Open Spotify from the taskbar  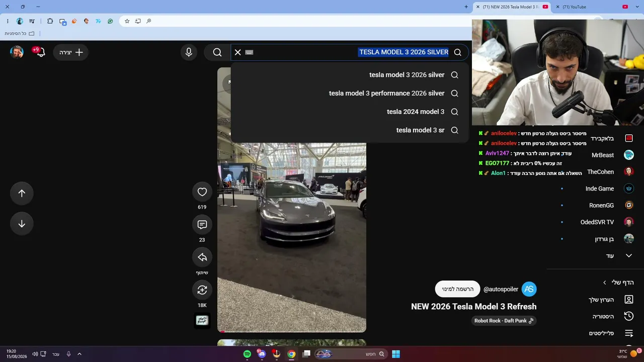[247, 354]
